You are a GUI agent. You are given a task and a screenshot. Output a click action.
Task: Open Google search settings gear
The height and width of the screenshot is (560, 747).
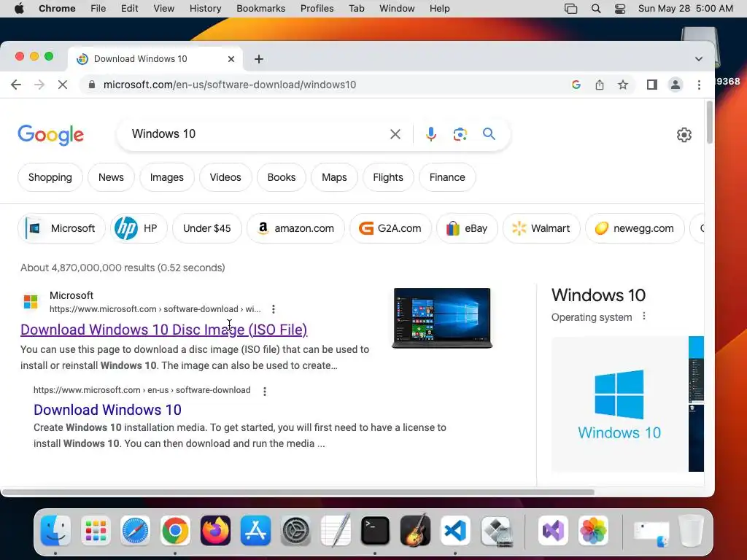(684, 135)
